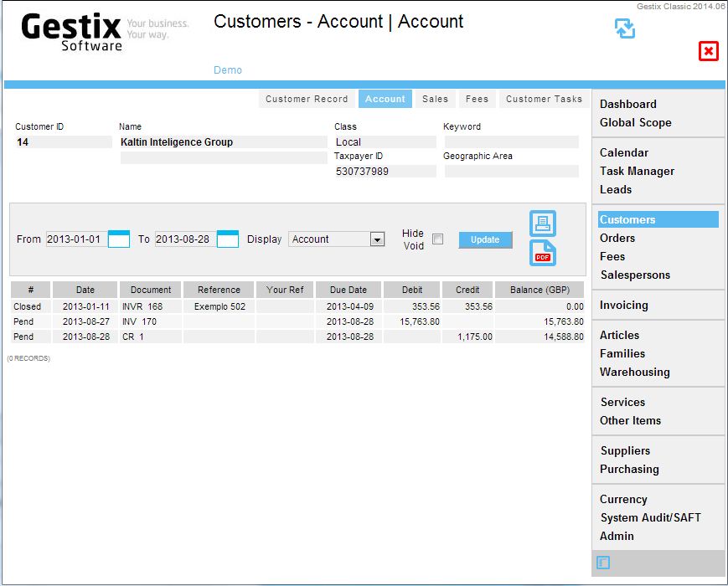
Task: Click the sidebar collapse icon at bottom
Action: coord(604,563)
